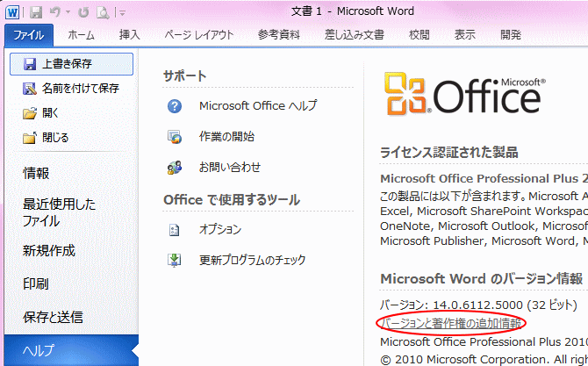The image size is (588, 366).
Task: Switch to the ホーム tab
Action: coord(81,35)
